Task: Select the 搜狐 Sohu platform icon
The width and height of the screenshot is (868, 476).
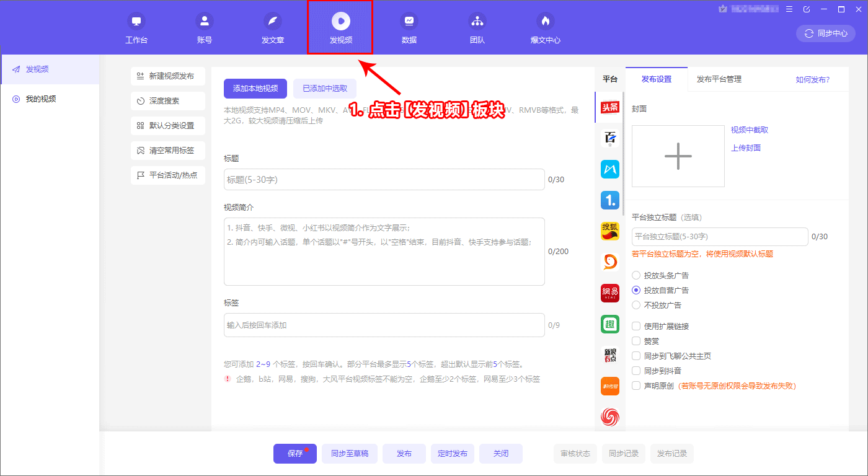Action: pos(609,231)
